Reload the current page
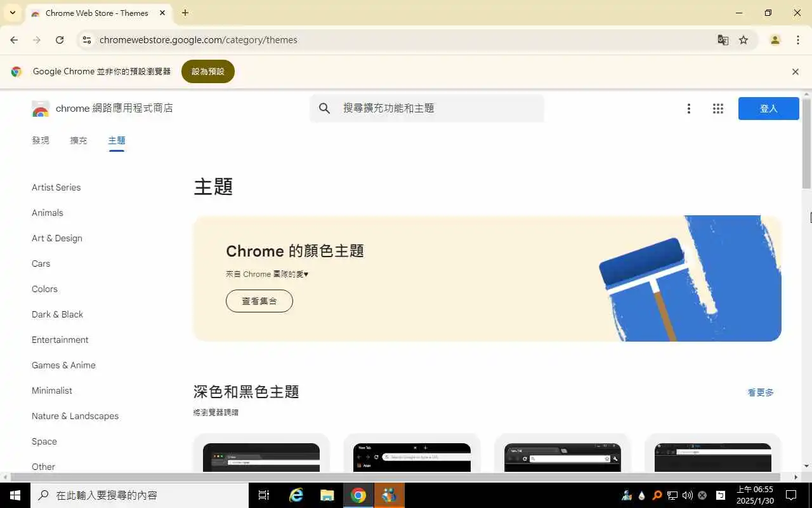The image size is (812, 508). [x=60, y=40]
